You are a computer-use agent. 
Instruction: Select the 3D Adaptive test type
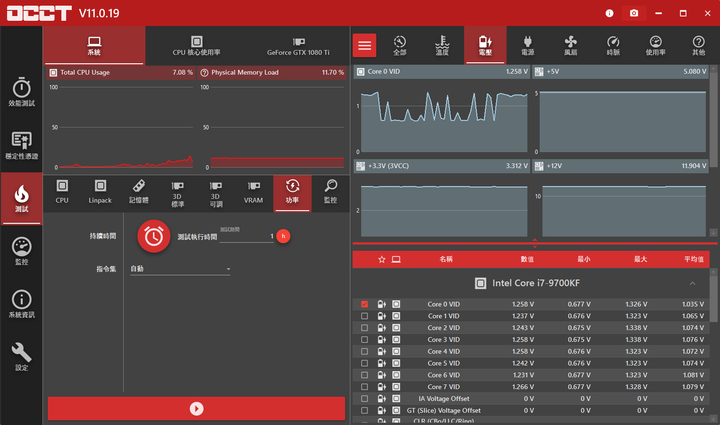coord(215,193)
